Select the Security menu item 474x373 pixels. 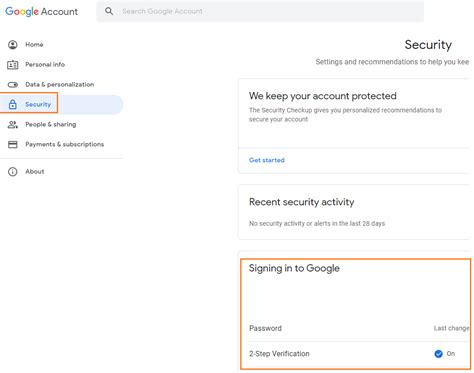coord(38,104)
